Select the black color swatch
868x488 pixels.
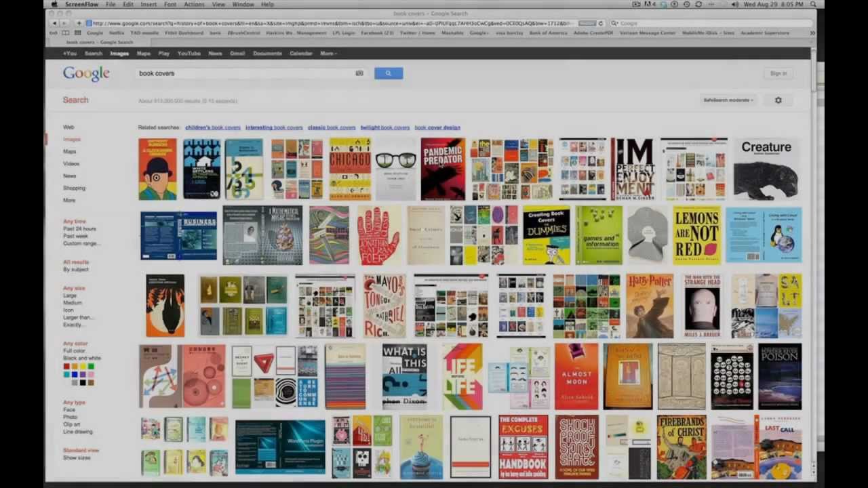coord(83,383)
